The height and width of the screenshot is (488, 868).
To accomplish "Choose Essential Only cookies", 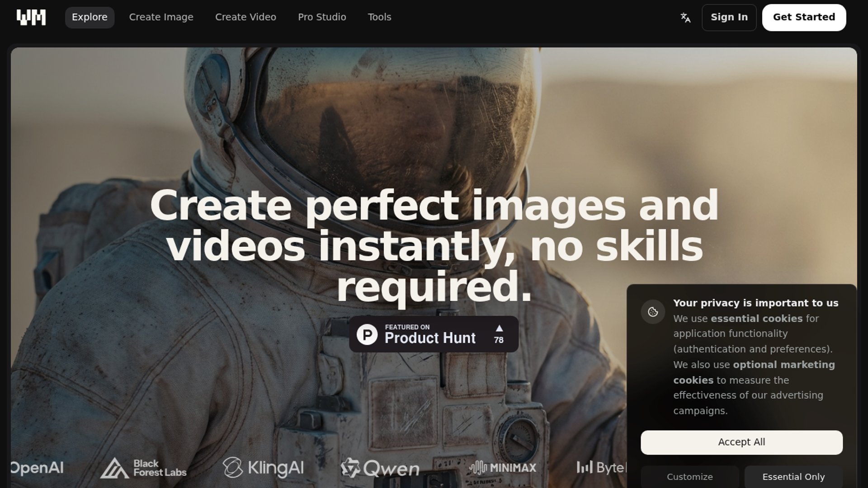I will (x=793, y=477).
